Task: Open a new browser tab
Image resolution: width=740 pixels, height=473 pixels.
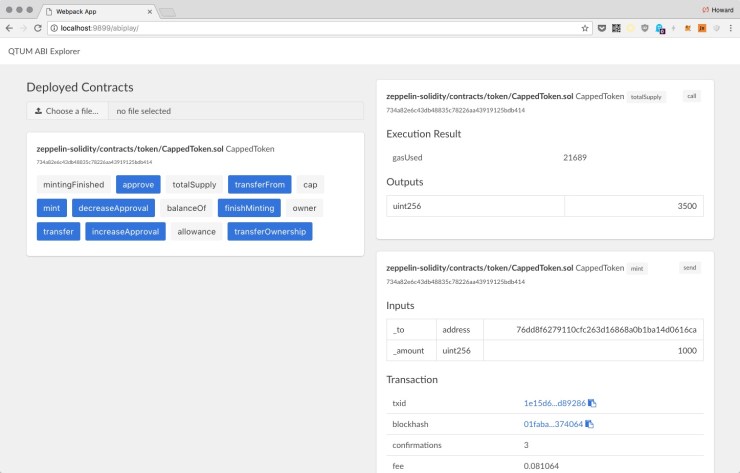Action: pos(167,10)
